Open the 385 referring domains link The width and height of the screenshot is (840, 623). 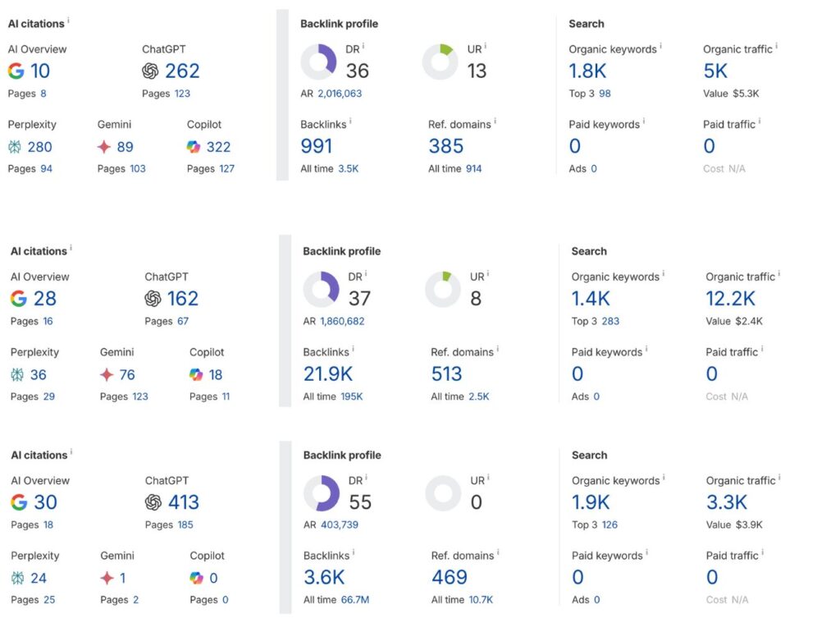point(445,146)
